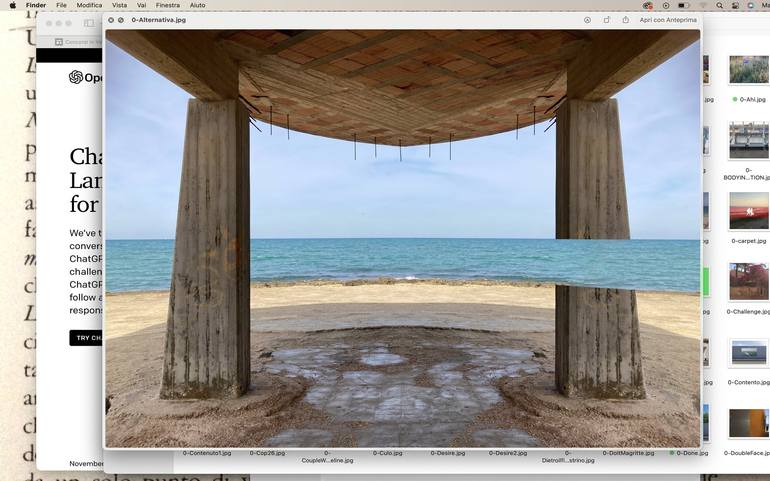770x481 pixels.
Task: Click the play-circle icon in menu bar
Action: pyautogui.click(x=666, y=5)
